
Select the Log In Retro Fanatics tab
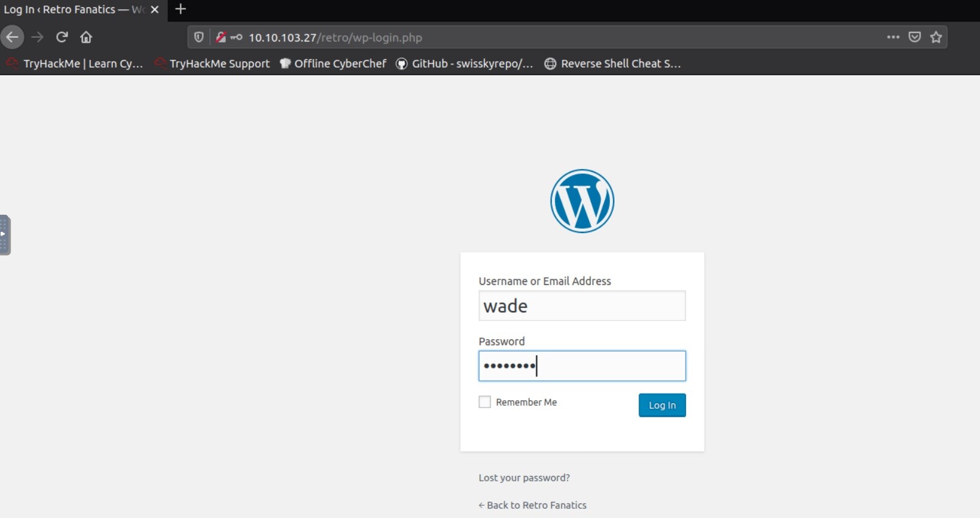coord(73,10)
